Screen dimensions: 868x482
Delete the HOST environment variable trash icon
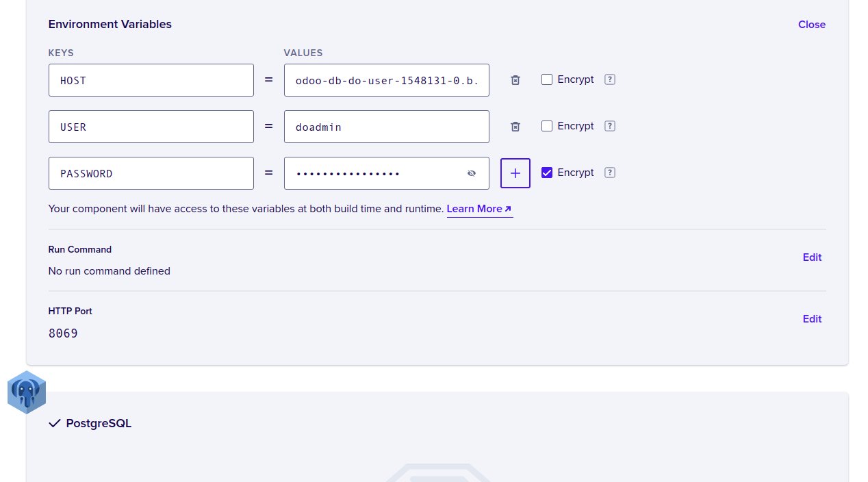[515, 80]
